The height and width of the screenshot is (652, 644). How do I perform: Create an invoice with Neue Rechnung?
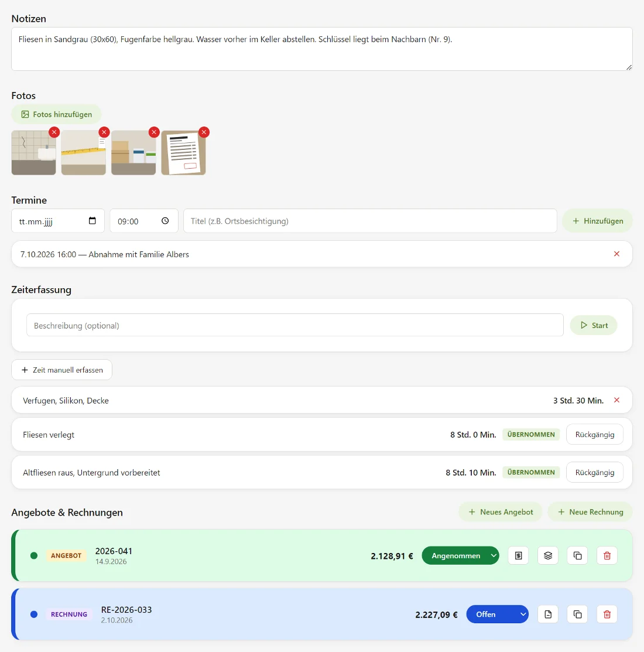coord(590,512)
